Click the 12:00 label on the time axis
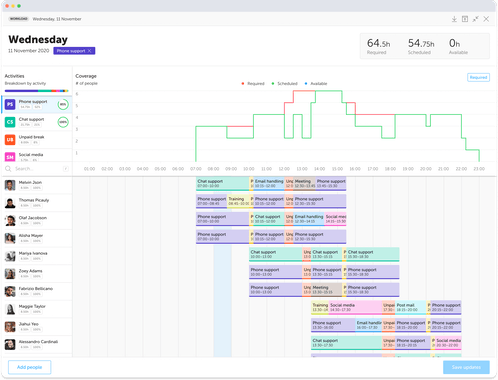The image size is (498, 380). pos(284,169)
